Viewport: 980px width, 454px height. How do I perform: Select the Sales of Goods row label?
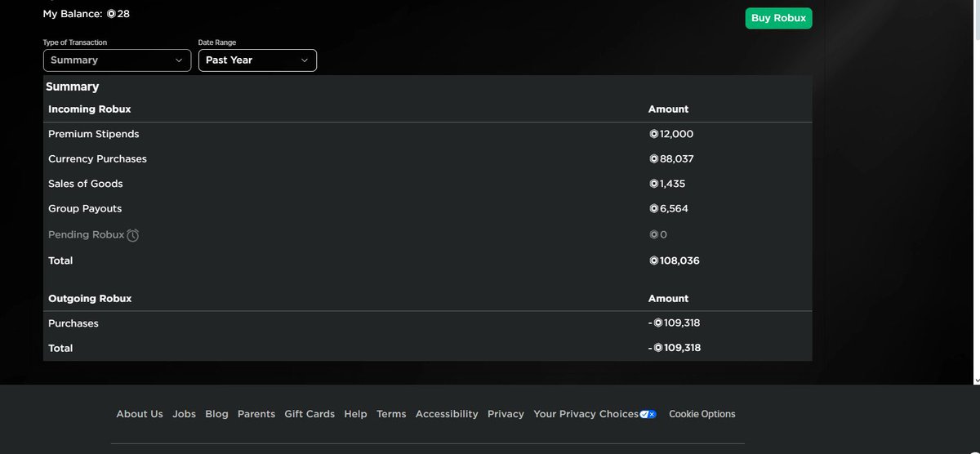(x=86, y=184)
